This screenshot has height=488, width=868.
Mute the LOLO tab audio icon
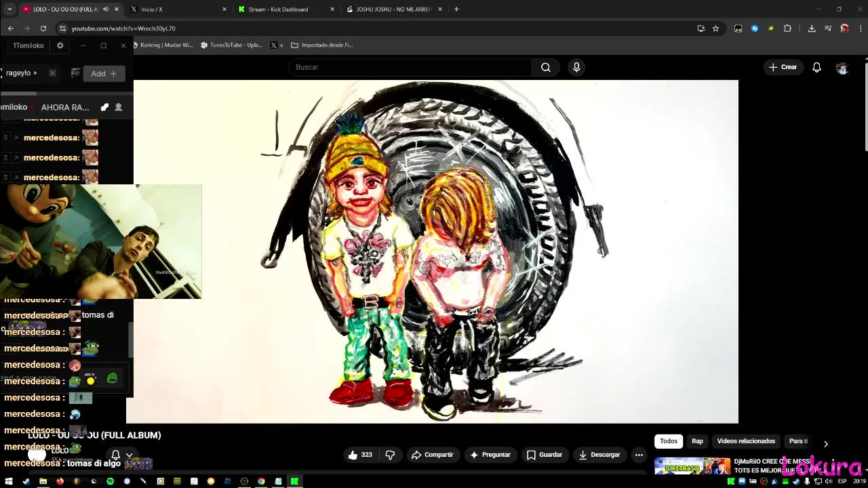coord(105,9)
